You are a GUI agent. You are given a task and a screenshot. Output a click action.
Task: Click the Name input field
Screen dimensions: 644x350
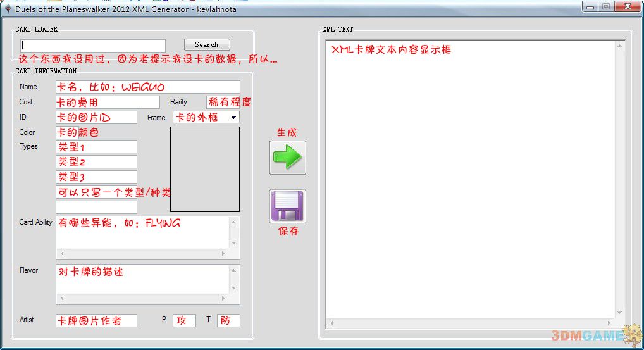(x=148, y=87)
